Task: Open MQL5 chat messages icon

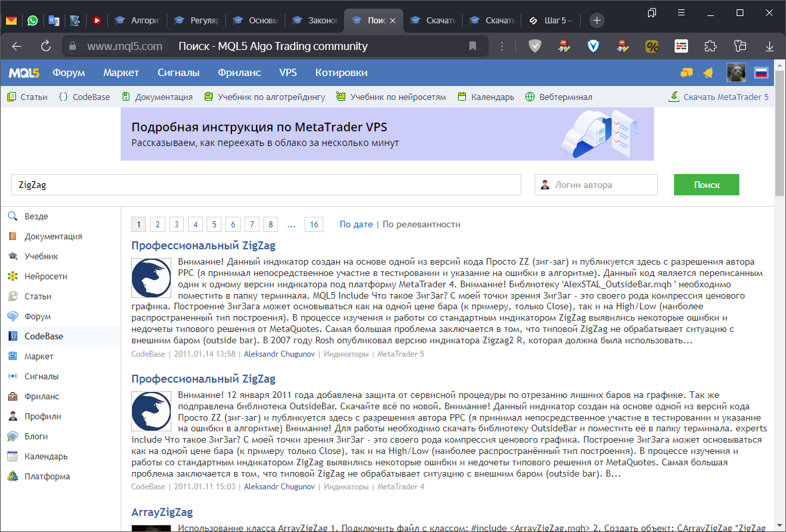Action: point(686,73)
